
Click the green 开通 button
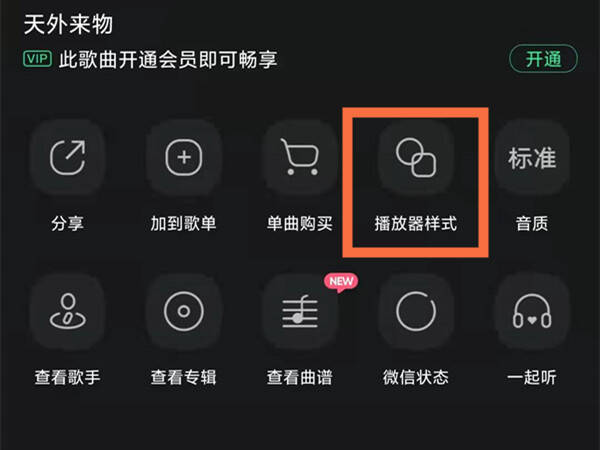[x=543, y=59]
